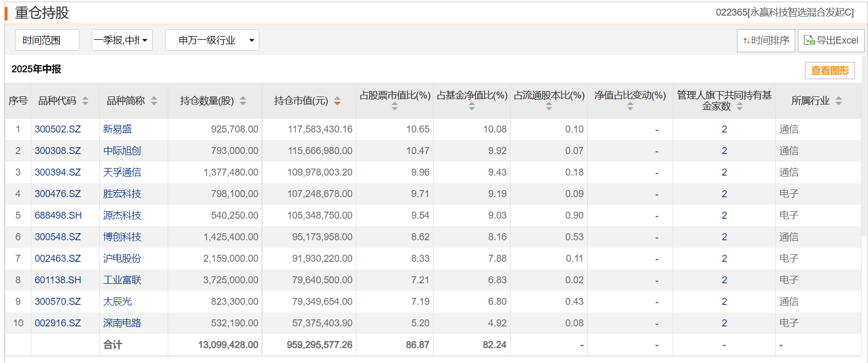Open stock link 300502.SZ

[x=58, y=129]
